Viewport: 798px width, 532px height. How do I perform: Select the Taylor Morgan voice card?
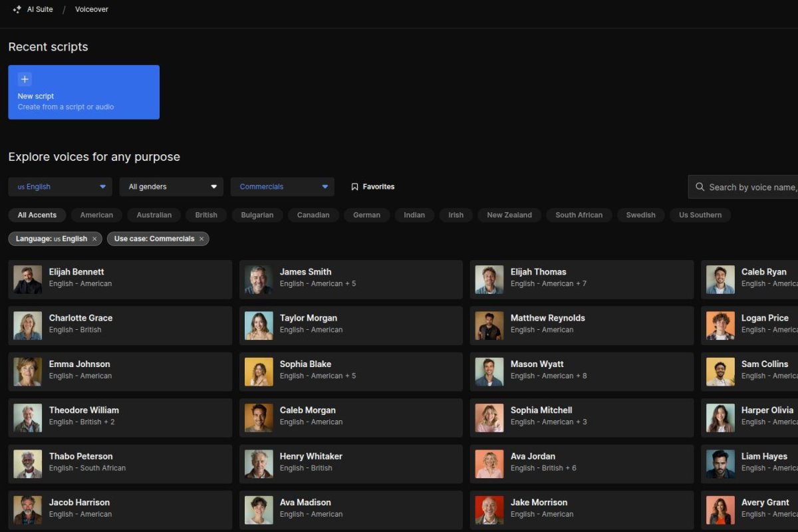pos(350,326)
